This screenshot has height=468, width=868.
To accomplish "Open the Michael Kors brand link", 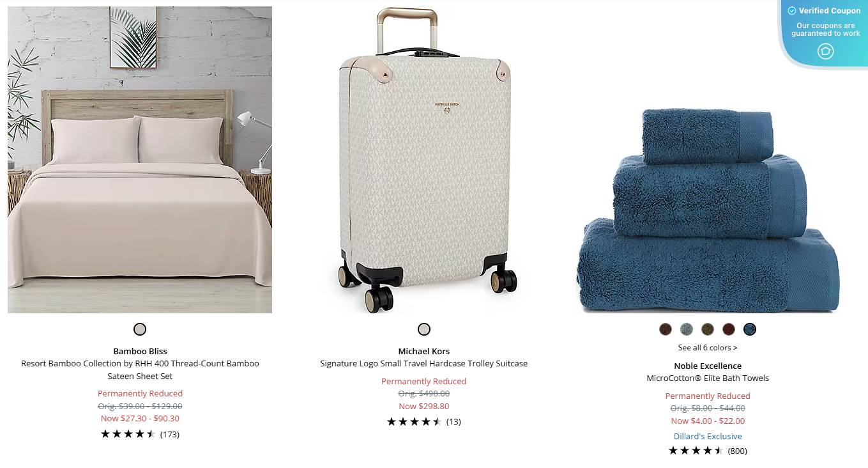I will tap(424, 351).
